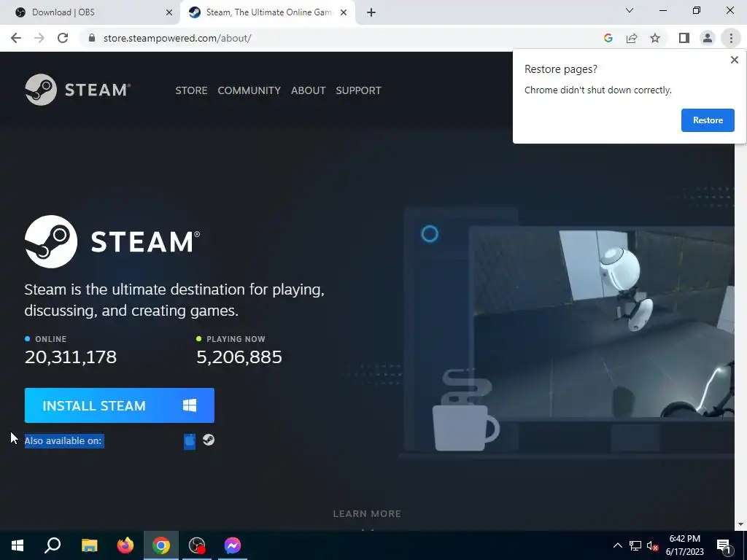Show hidden system tray icons
The image size is (747, 560).
click(617, 545)
